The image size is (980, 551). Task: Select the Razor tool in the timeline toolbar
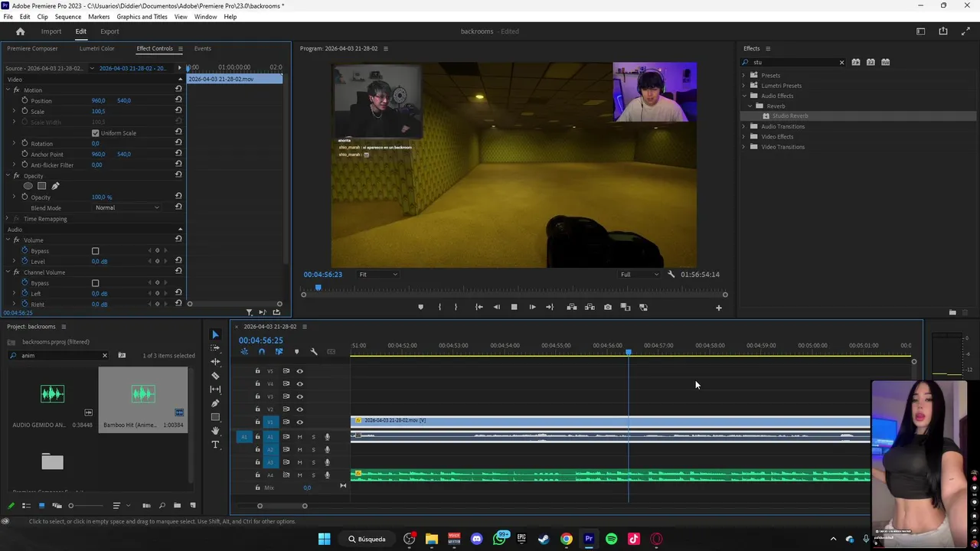click(x=215, y=376)
